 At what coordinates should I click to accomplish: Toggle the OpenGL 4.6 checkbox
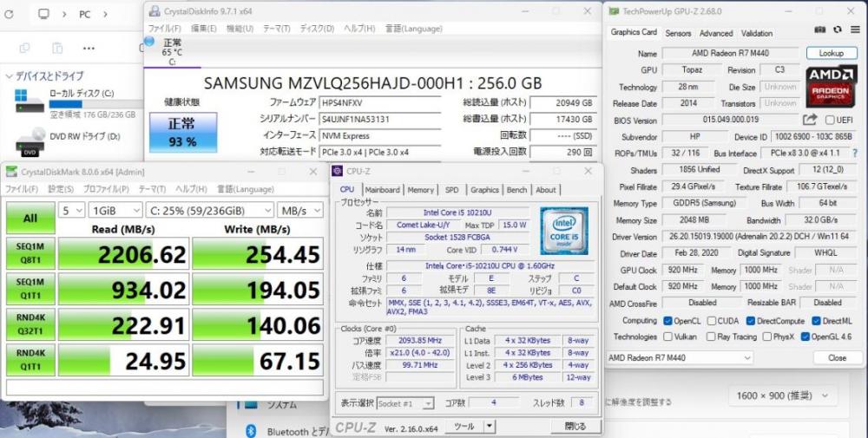point(805,337)
